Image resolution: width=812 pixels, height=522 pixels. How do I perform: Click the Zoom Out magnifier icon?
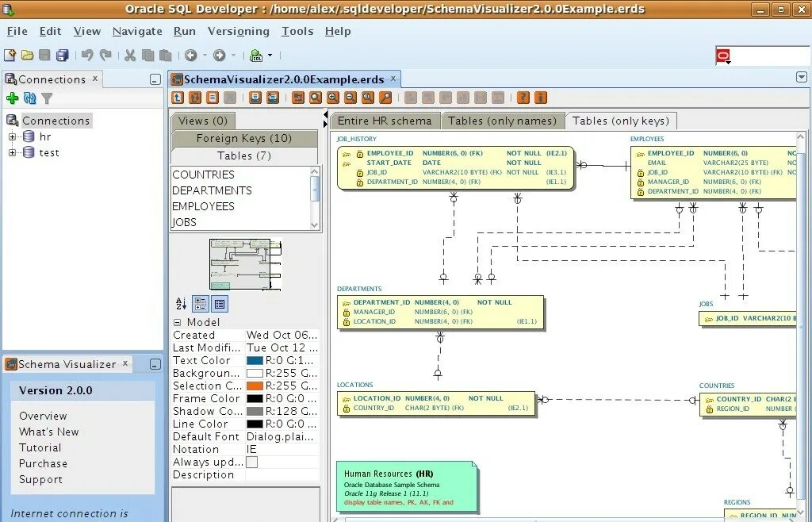[x=350, y=98]
